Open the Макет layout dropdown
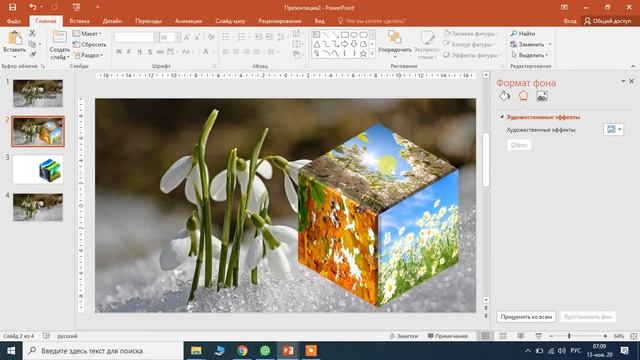 point(87,33)
